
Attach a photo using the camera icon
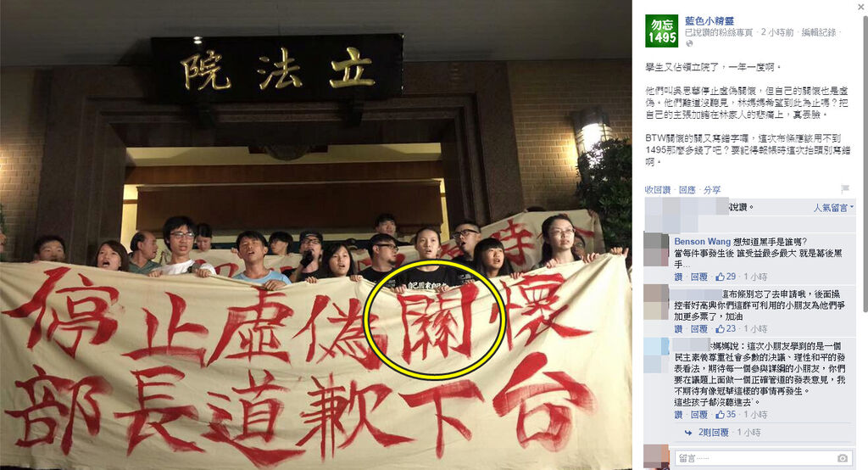coord(842,458)
